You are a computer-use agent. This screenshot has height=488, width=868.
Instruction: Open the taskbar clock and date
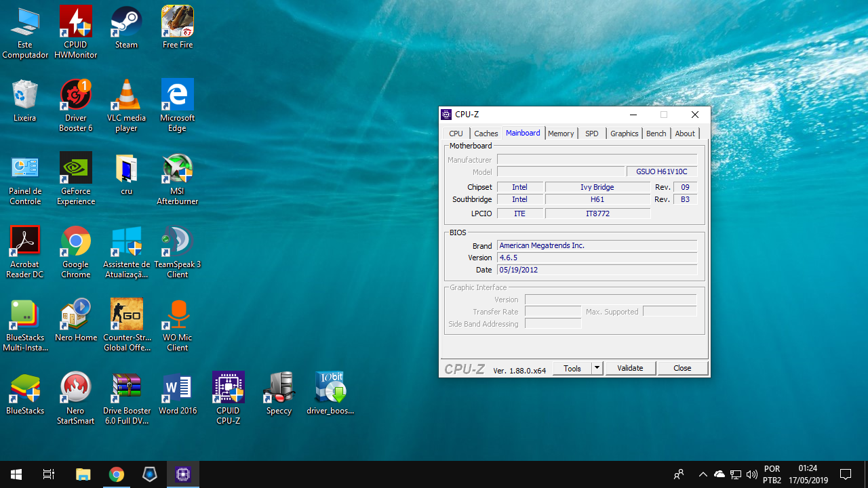click(808, 474)
